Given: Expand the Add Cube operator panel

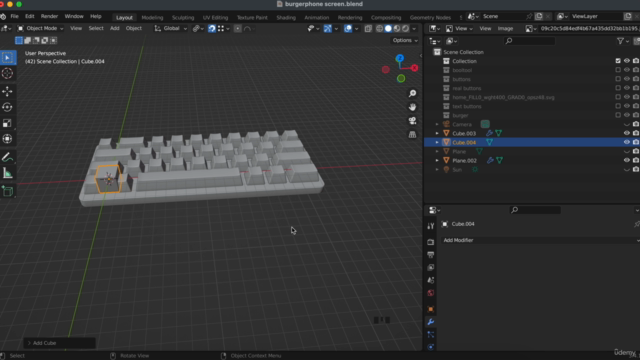Looking at the screenshot, I should tap(29, 343).
